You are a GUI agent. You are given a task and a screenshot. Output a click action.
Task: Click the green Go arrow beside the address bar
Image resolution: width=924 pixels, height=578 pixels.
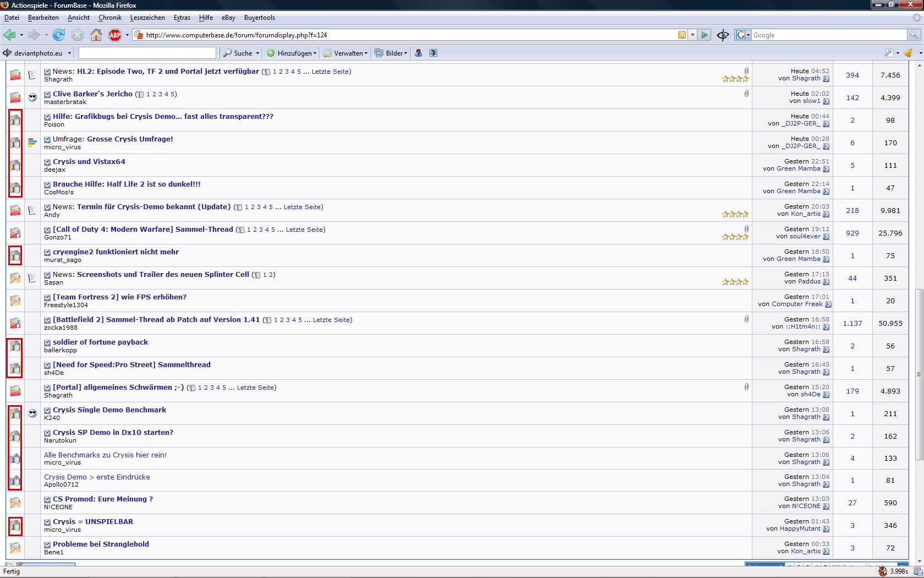705,35
